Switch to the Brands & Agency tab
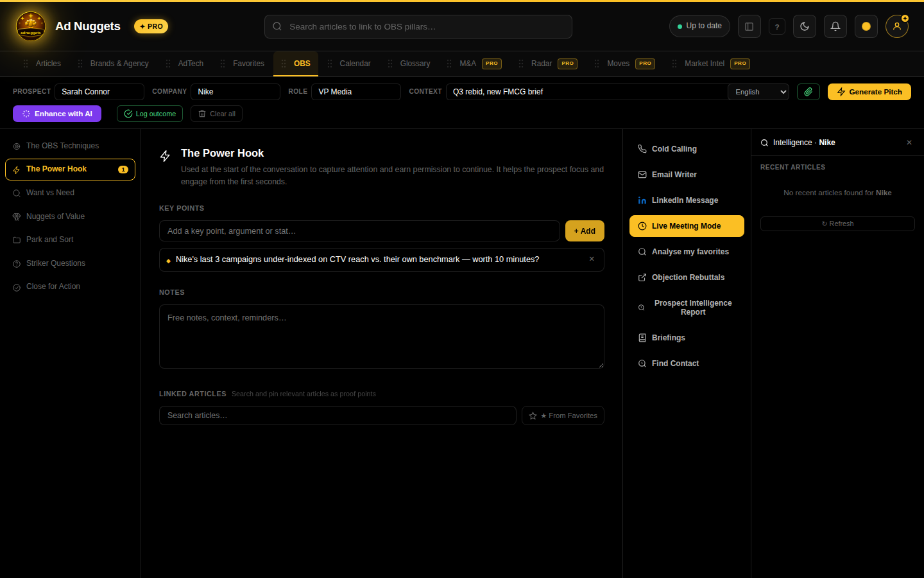The width and height of the screenshot is (924, 578). pyautogui.click(x=114, y=64)
